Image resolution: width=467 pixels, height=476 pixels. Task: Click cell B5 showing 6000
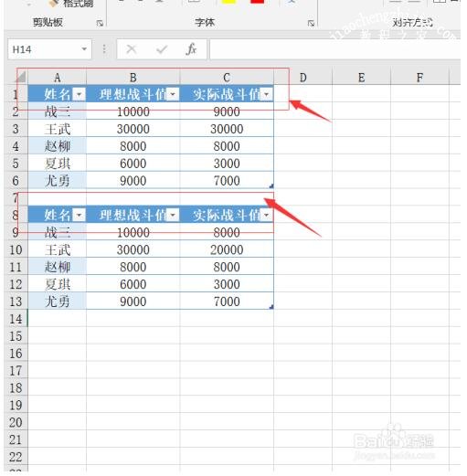[x=133, y=164]
